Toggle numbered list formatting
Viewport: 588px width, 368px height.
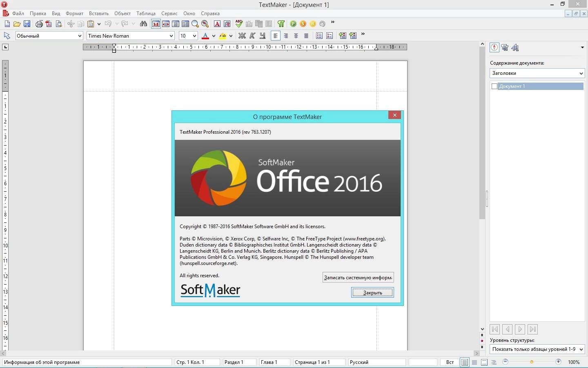330,36
